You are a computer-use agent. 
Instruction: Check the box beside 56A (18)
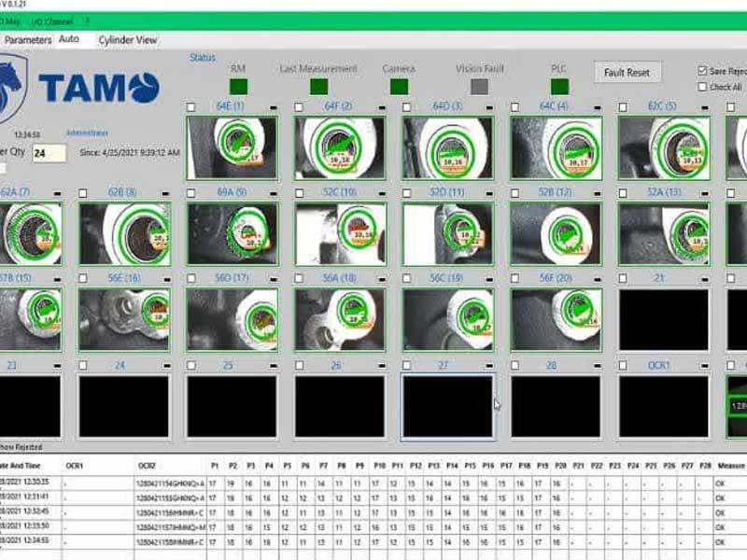(299, 278)
